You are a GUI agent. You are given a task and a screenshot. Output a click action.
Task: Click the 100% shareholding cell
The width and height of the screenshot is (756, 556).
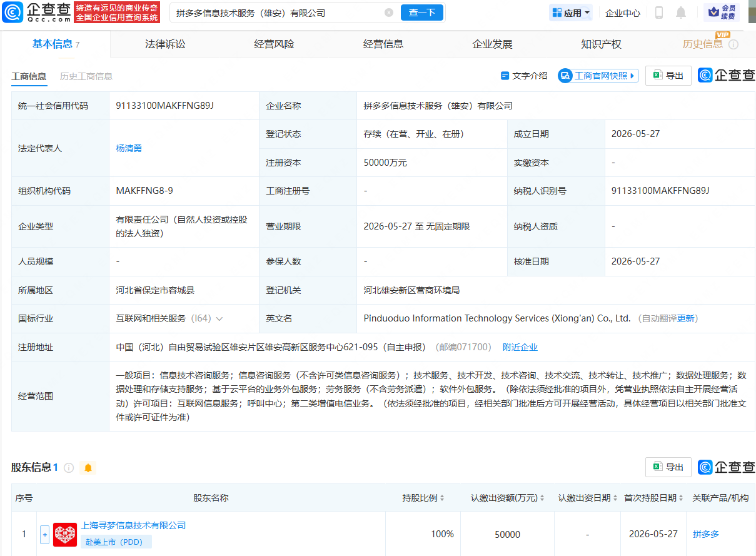442,534
